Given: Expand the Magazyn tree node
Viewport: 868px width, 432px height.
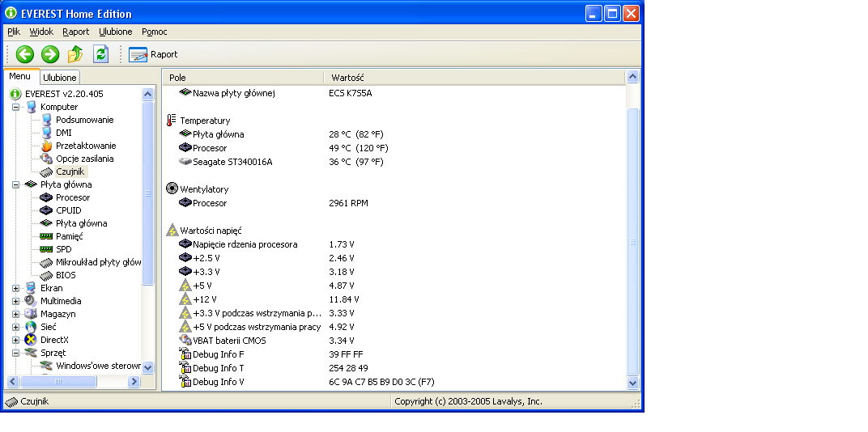Looking at the screenshot, I should click(15, 314).
